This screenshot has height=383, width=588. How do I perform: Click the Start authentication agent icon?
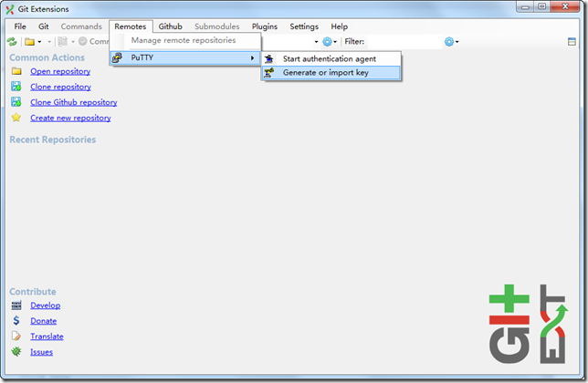[x=269, y=58]
